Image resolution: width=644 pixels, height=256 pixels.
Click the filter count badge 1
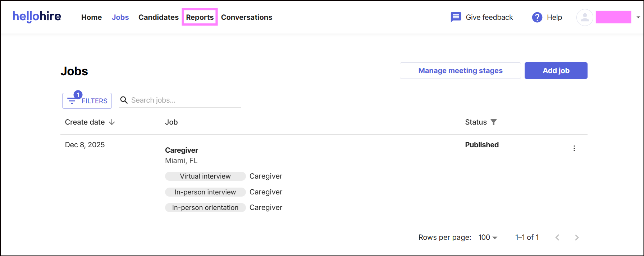[x=78, y=95]
